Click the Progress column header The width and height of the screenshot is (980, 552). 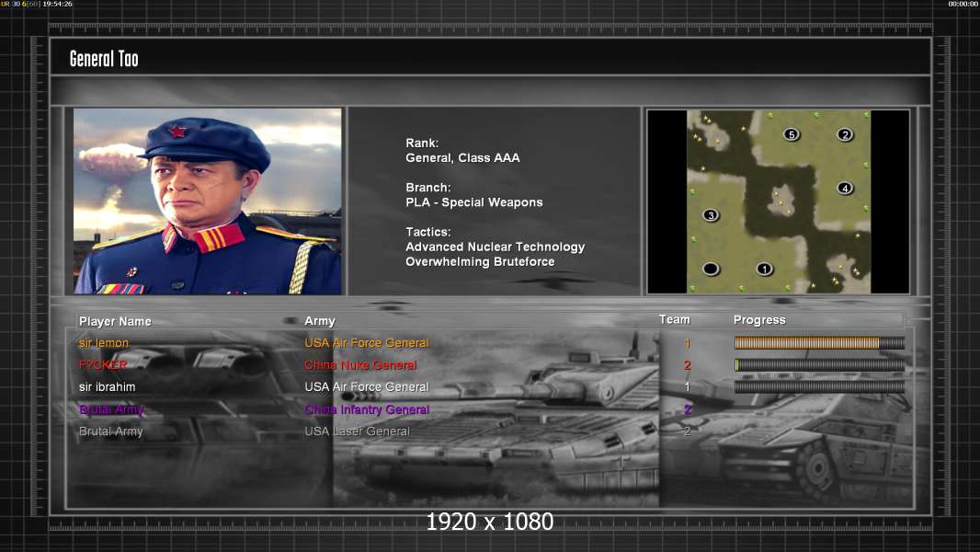click(x=759, y=320)
